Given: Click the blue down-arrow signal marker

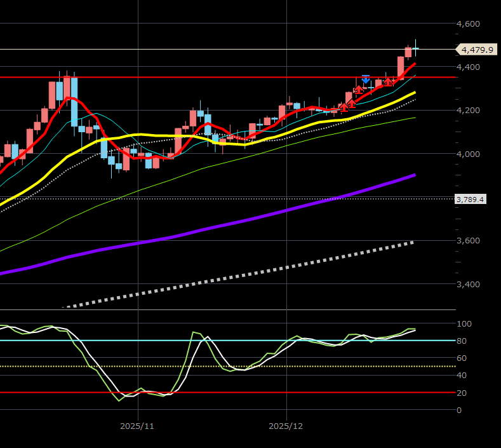Looking at the screenshot, I should pyautogui.click(x=366, y=79).
